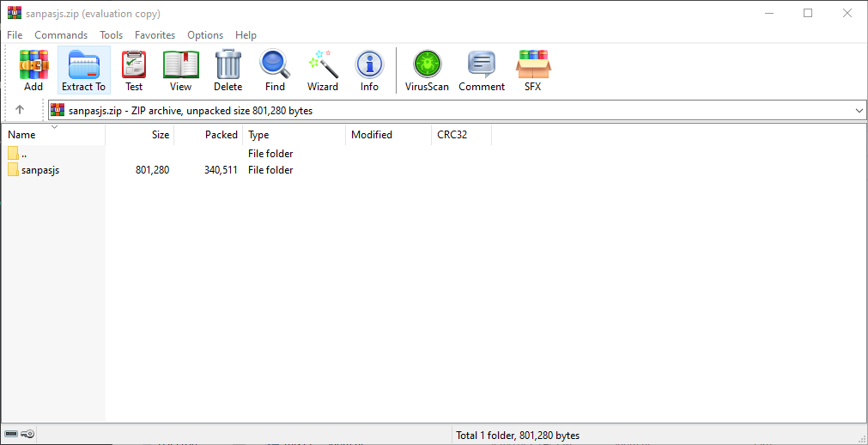Launch the Wizard wand icon
The width and height of the screenshot is (868, 445).
[x=323, y=70]
